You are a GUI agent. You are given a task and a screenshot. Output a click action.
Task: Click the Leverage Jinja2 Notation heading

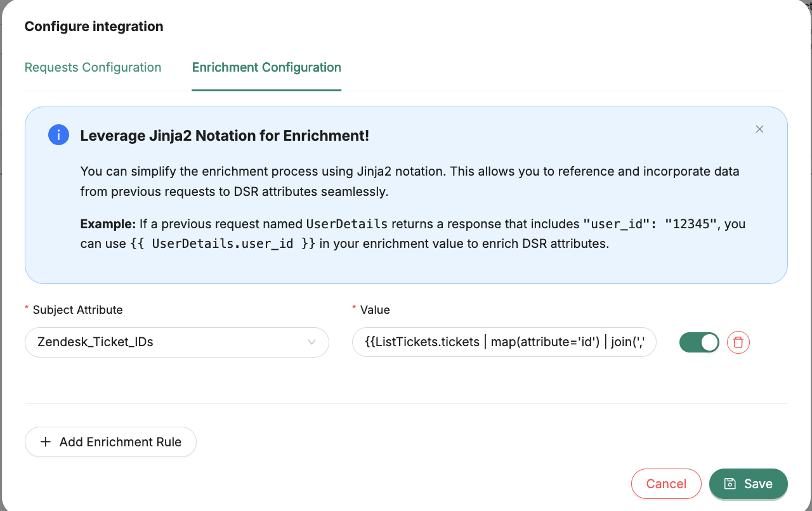point(225,136)
